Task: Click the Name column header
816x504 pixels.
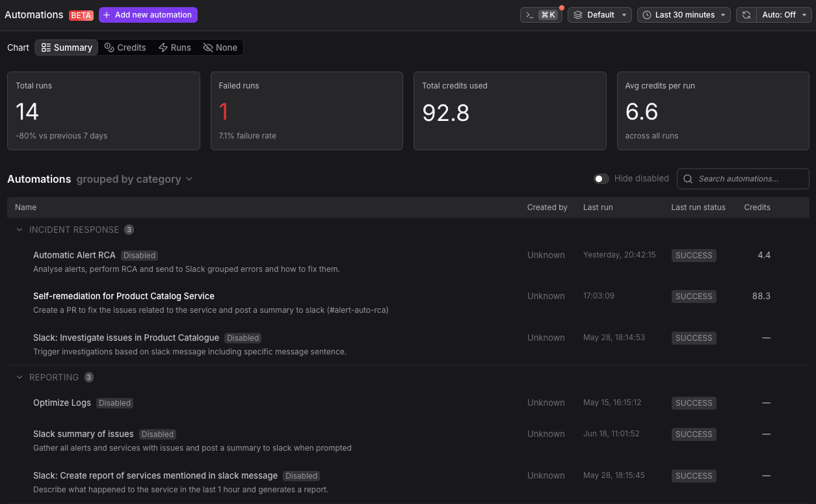Action: (x=26, y=207)
